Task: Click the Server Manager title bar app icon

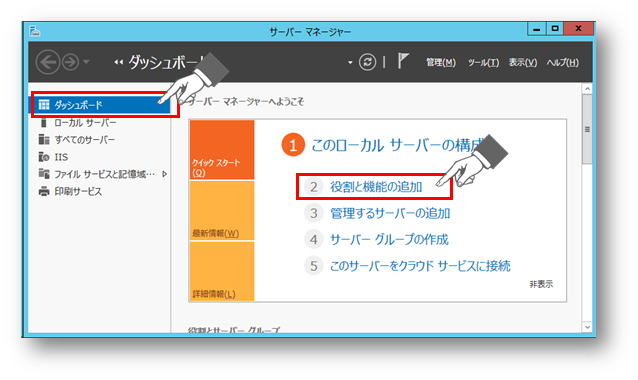Action: tap(35, 31)
